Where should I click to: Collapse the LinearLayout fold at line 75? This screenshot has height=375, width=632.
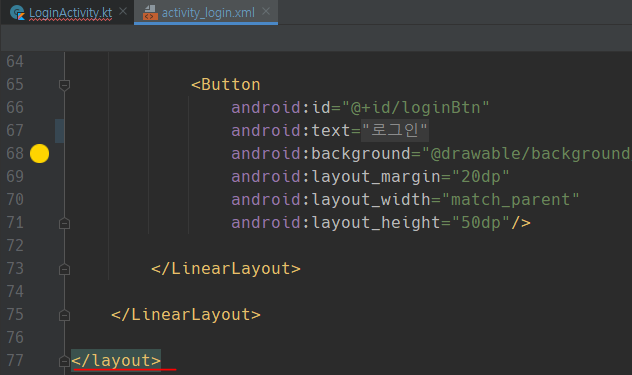(64, 315)
